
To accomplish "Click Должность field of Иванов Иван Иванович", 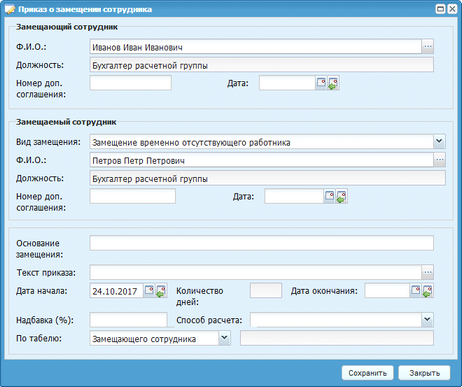I will click(x=262, y=65).
